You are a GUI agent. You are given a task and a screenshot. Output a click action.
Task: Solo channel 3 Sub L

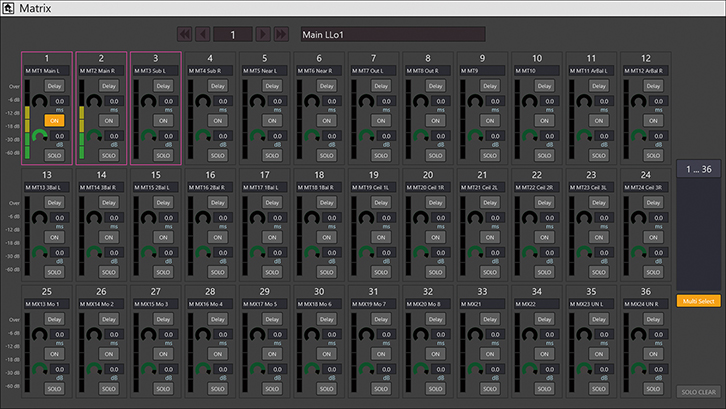tap(163, 155)
